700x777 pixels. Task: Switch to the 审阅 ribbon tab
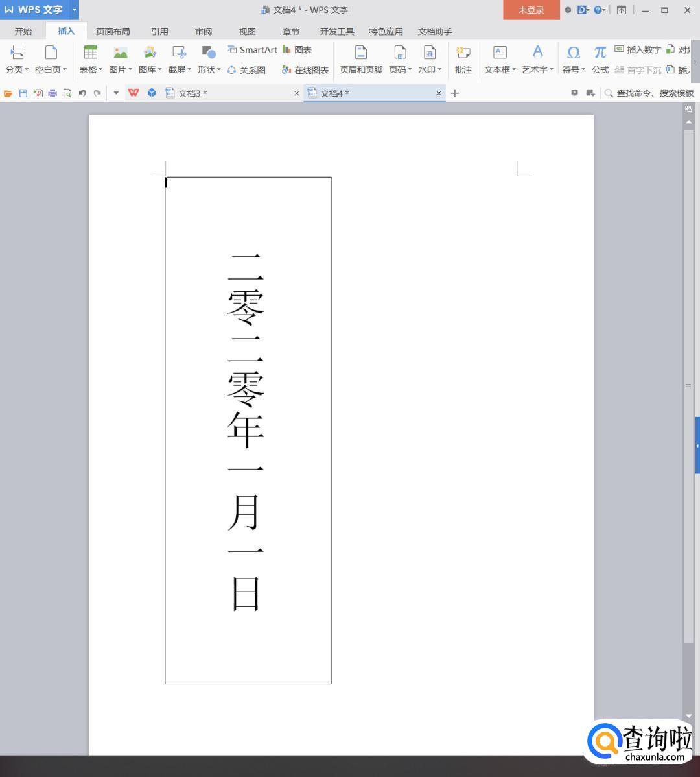pyautogui.click(x=204, y=32)
